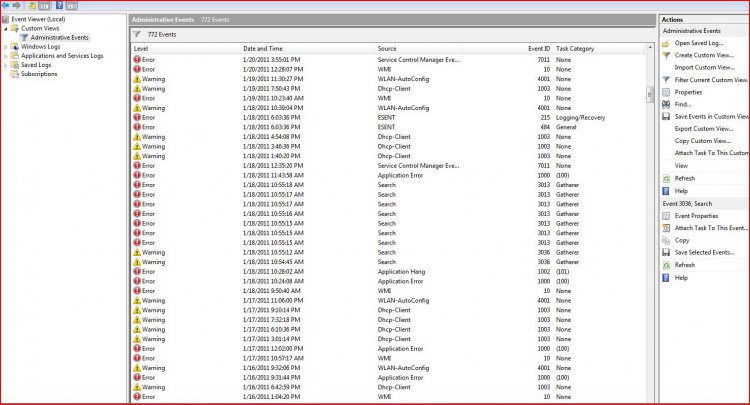The image size is (750, 405).
Task: Sort by the Task Category column header
Action: [600, 49]
